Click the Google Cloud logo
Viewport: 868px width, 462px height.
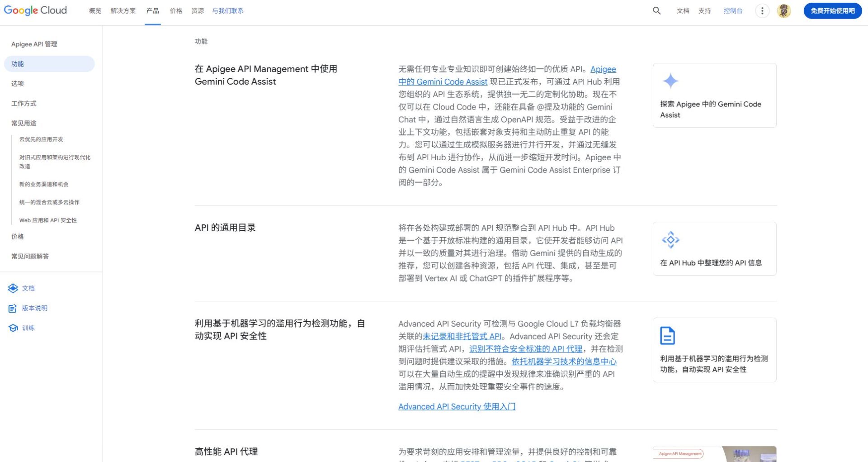click(x=35, y=10)
